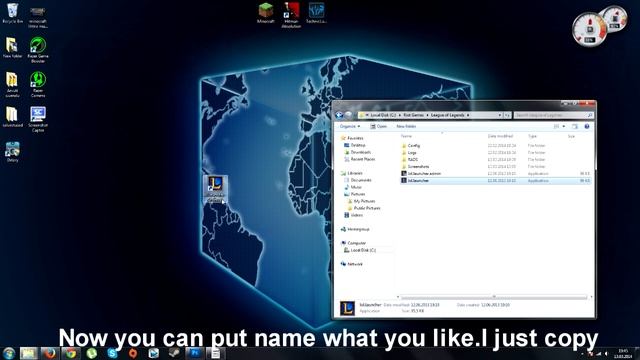Open Videos library in the navigation pane
640x360 pixels.
tap(356, 216)
